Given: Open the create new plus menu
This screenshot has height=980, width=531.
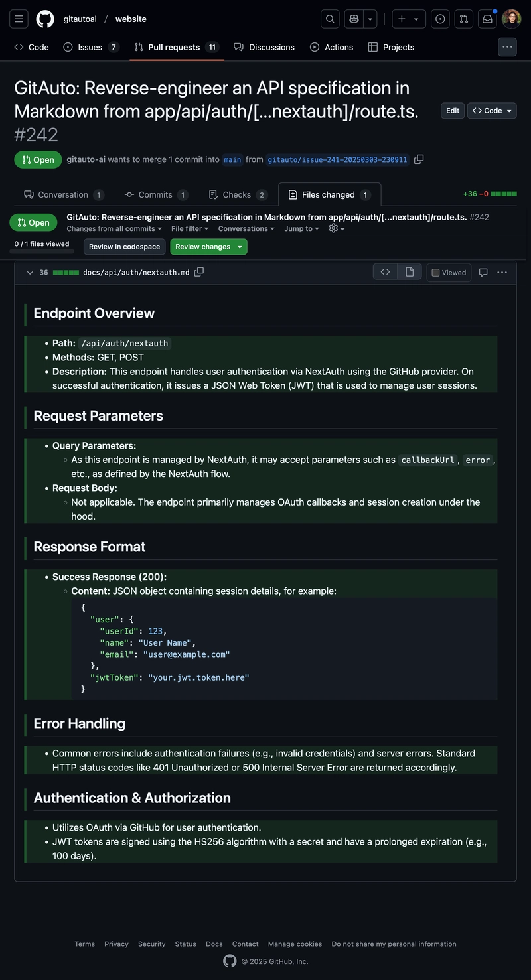Looking at the screenshot, I should pyautogui.click(x=408, y=19).
